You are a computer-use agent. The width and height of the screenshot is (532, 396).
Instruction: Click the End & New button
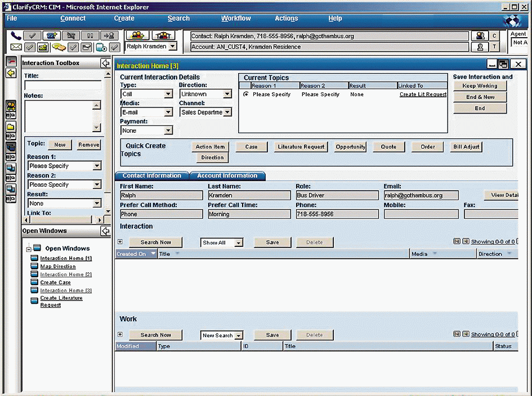click(x=480, y=97)
